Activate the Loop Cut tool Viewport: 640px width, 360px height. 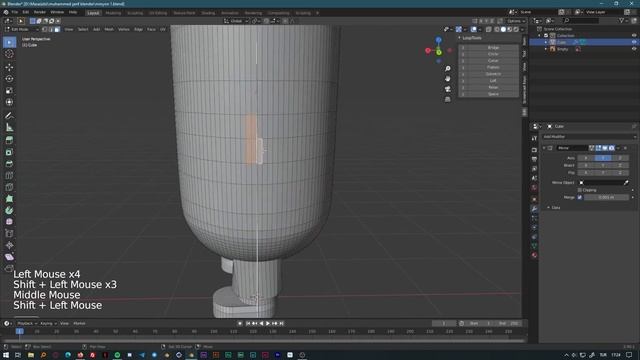[9, 176]
